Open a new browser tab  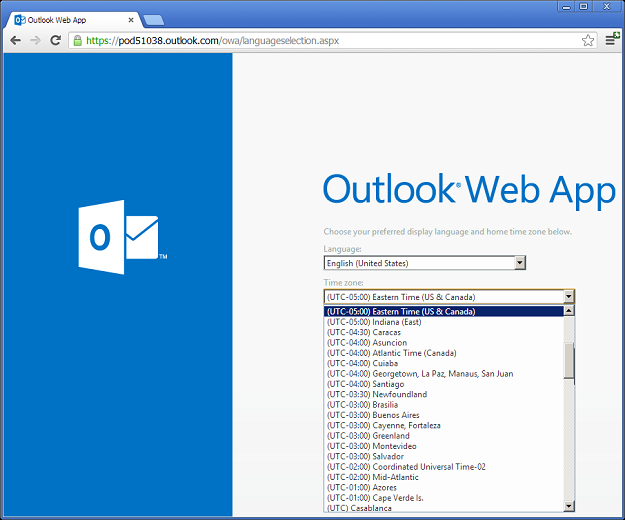154,20
